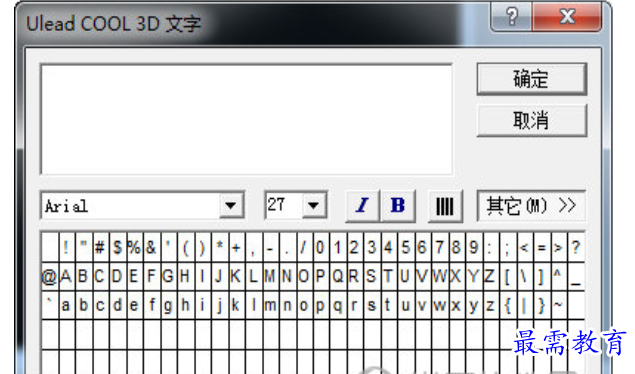Open the font size 27 dropdown
Viewport: 635px width, 374px height.
coord(313,206)
